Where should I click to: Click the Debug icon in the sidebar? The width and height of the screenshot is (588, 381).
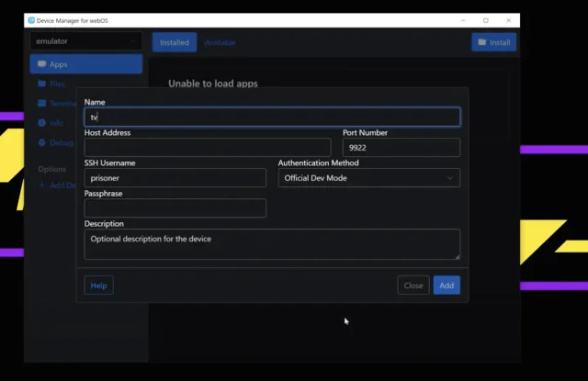(x=41, y=142)
